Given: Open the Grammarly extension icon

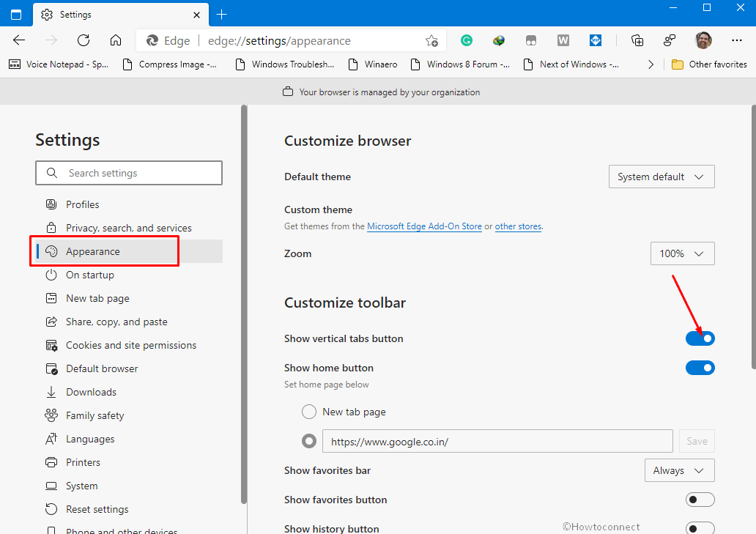Looking at the screenshot, I should tap(466, 40).
